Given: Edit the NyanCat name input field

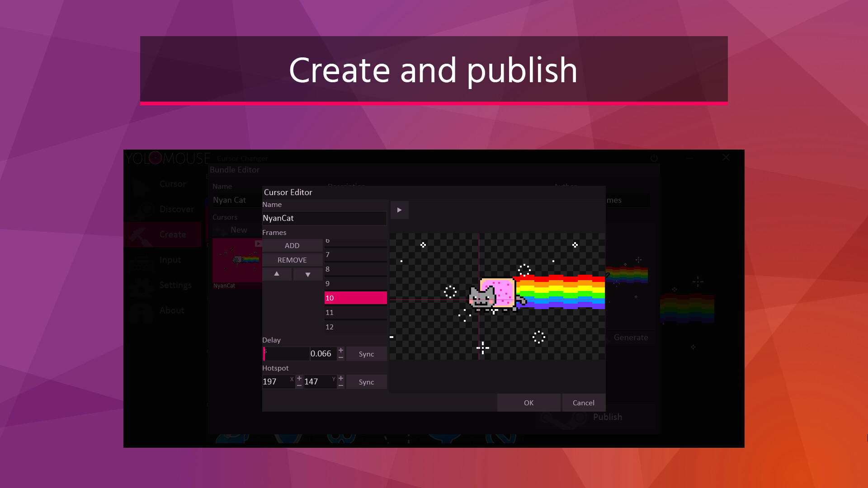Looking at the screenshot, I should pos(324,218).
